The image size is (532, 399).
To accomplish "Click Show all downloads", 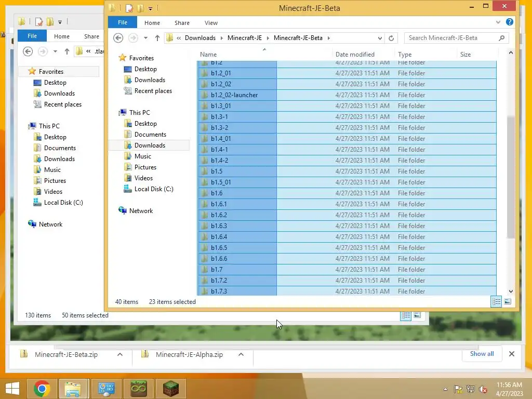I will click(482, 353).
